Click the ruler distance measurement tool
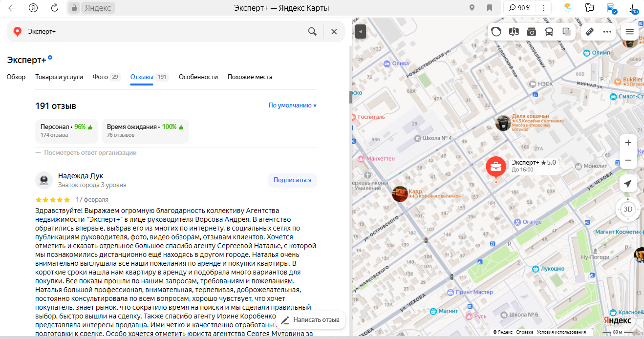This screenshot has width=644, height=339. [x=589, y=32]
